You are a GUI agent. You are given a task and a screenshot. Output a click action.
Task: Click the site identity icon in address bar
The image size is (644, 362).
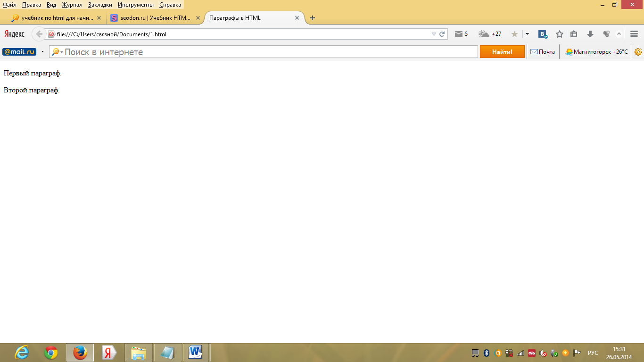51,34
